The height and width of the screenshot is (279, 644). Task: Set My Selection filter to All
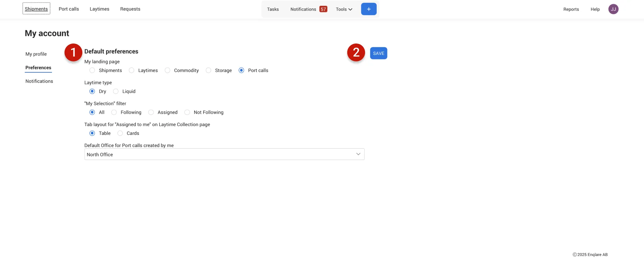[92, 112]
